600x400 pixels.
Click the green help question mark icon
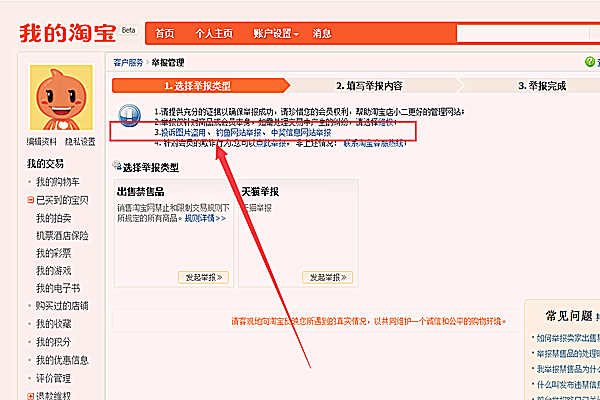point(590,62)
